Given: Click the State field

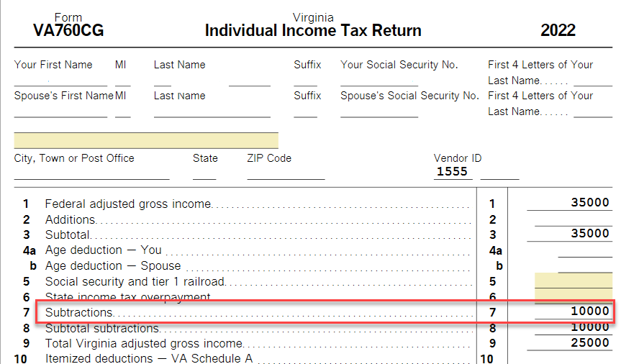Looking at the screenshot, I should [x=204, y=173].
